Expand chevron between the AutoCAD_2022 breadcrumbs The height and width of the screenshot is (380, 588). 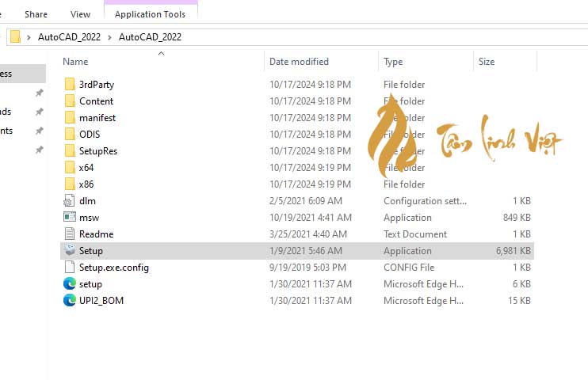click(x=109, y=37)
